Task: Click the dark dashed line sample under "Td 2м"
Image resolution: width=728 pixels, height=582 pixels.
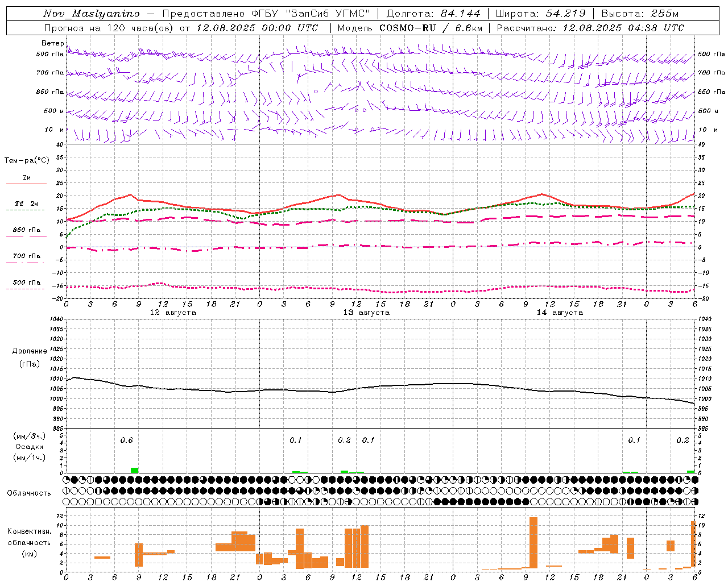Action: coord(25,210)
